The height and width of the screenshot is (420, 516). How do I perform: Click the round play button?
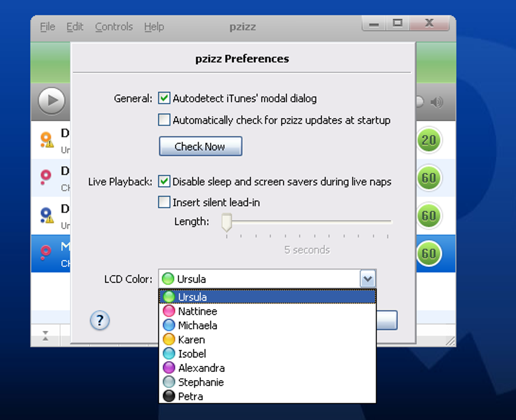[52, 100]
